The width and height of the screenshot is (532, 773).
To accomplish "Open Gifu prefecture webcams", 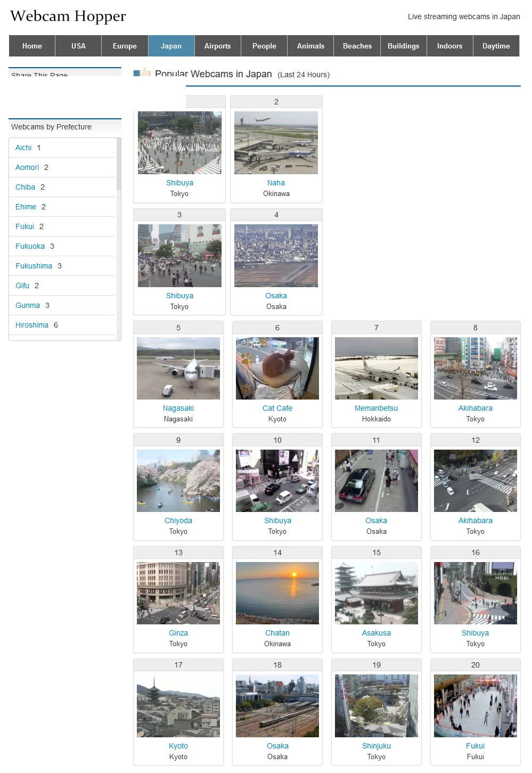I will point(22,286).
